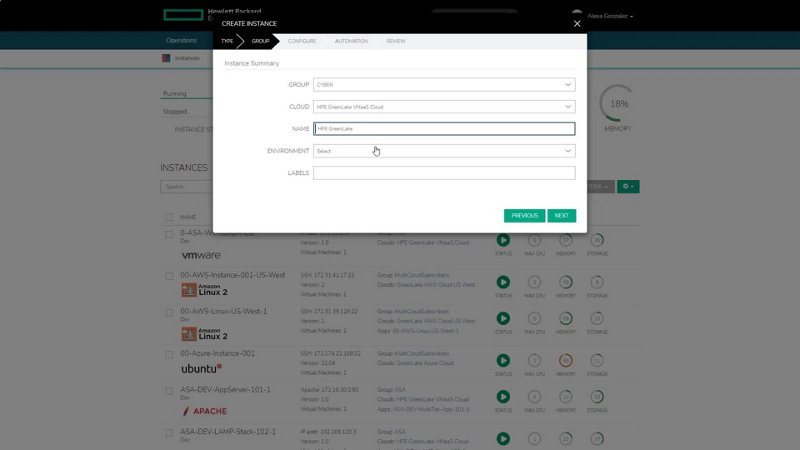Select the Stopped status row
Image resolution: width=800 pixels, height=450 pixels.
pyautogui.click(x=187, y=112)
